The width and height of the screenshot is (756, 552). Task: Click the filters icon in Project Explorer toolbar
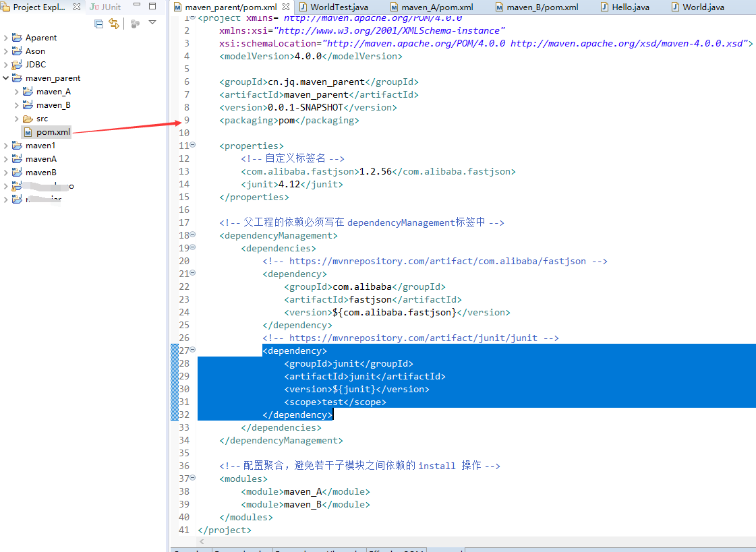[x=135, y=24]
